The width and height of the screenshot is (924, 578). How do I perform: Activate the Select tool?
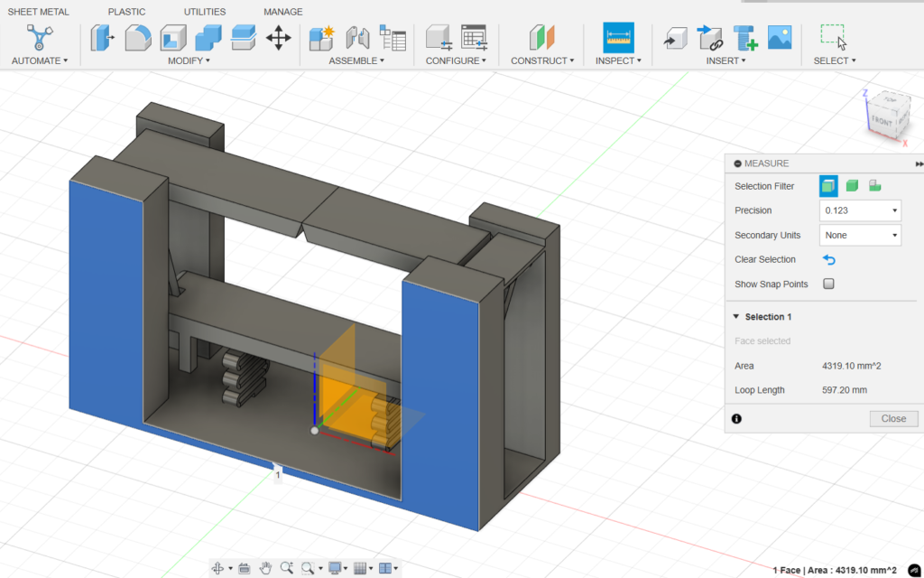coord(833,37)
